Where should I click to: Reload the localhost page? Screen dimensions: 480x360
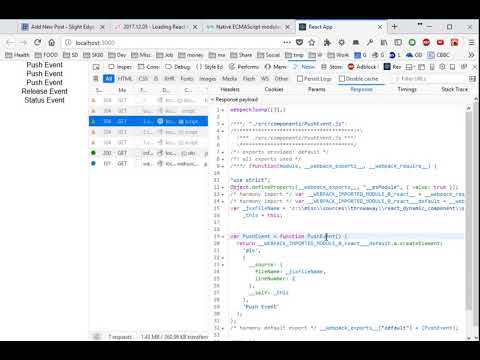tap(37, 42)
